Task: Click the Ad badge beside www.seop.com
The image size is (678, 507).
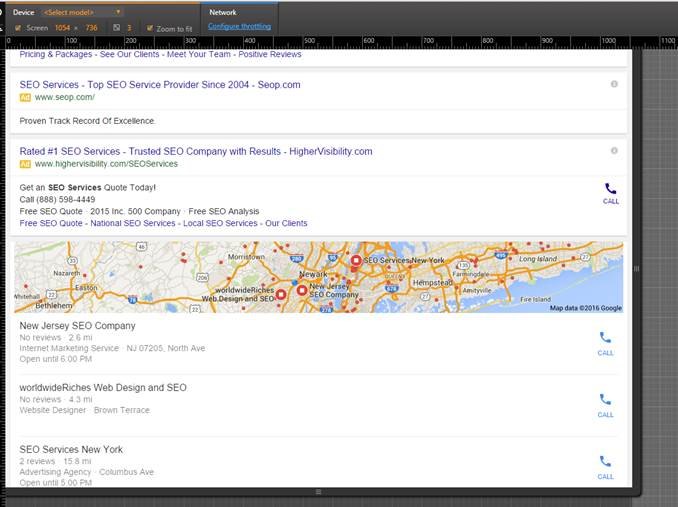Action: click(x=25, y=98)
